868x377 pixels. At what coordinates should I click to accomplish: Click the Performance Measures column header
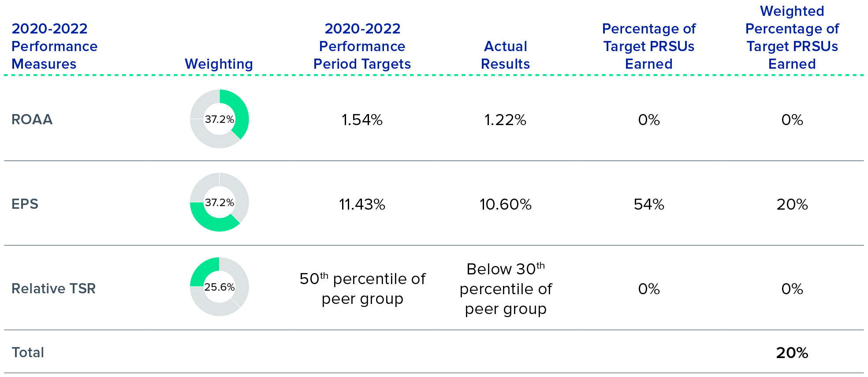pos(54,46)
